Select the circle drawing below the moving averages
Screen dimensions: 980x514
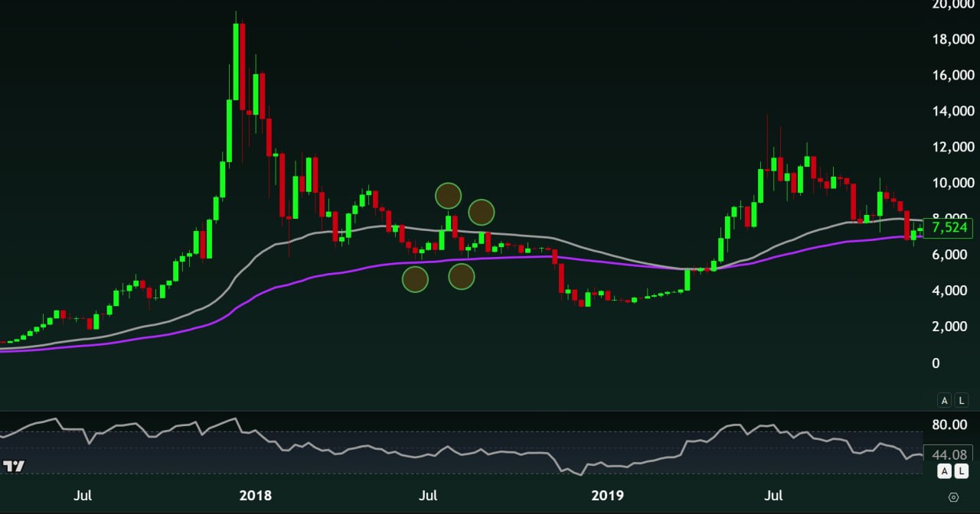416,278
